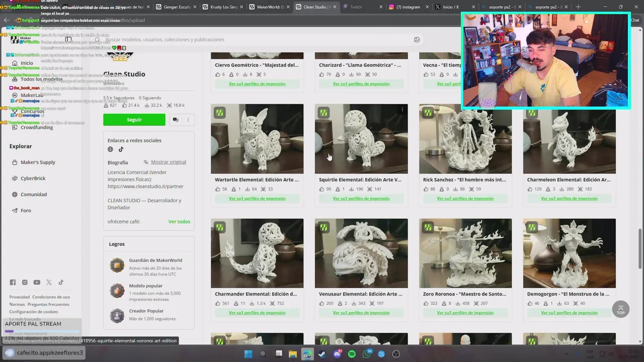Open a new browser tab
Image resolution: width=644 pixels, height=362 pixels.
[578, 7]
